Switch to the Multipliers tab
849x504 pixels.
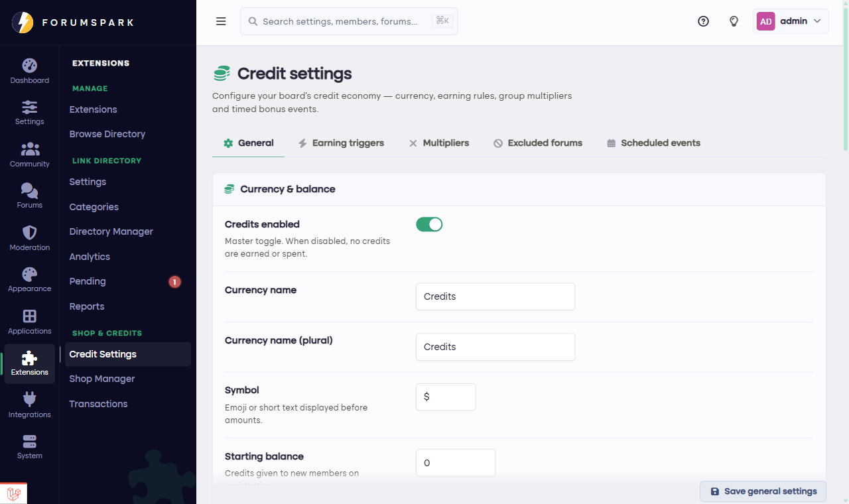438,143
